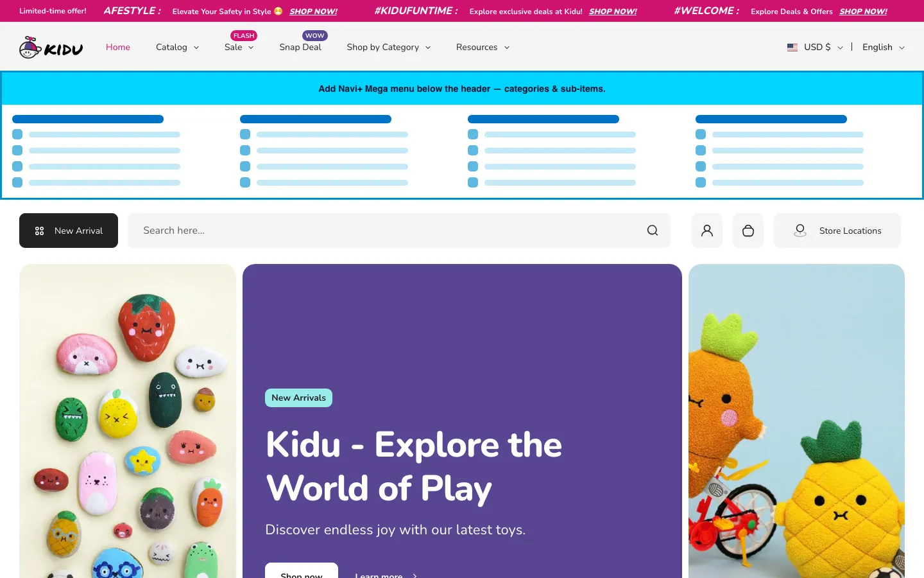Expand the Shop by Category menu
The image size is (924, 578).
[x=389, y=48]
